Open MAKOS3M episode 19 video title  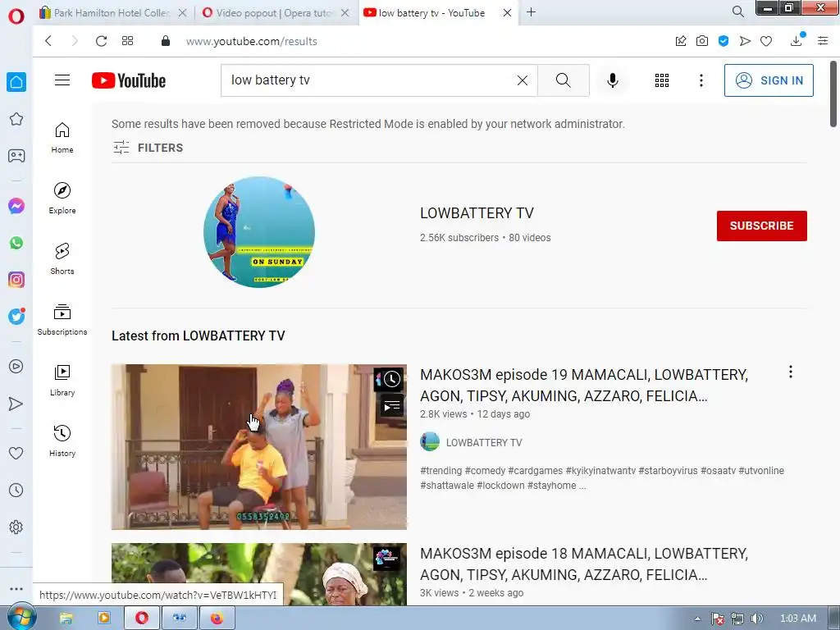coord(583,386)
